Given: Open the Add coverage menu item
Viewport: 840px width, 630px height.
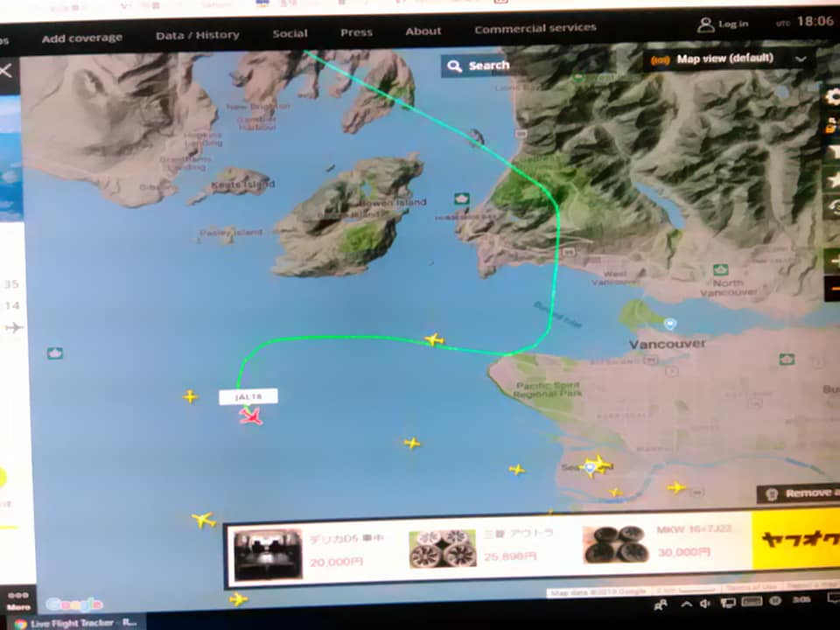Looking at the screenshot, I should point(82,38).
